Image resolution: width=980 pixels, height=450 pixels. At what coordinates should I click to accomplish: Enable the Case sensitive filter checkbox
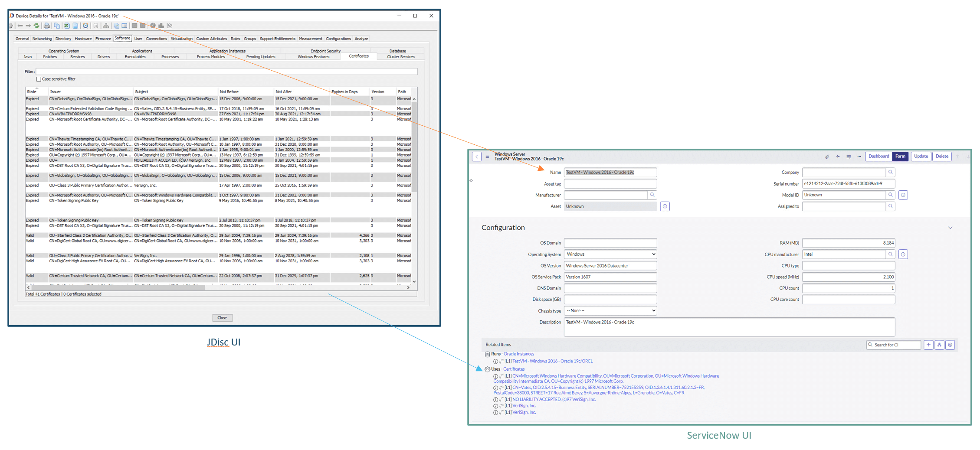[x=39, y=79]
